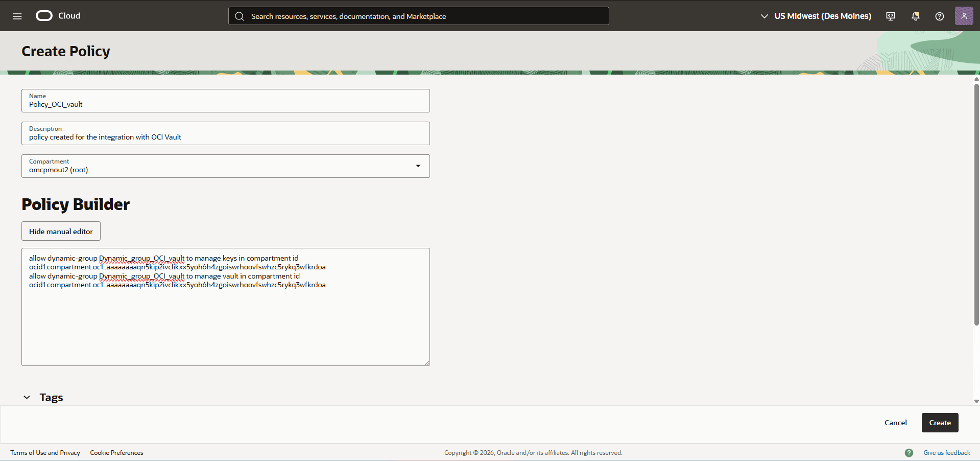The image size is (980, 461).
Task: Click Hide manual editor button
Action: [x=61, y=231]
